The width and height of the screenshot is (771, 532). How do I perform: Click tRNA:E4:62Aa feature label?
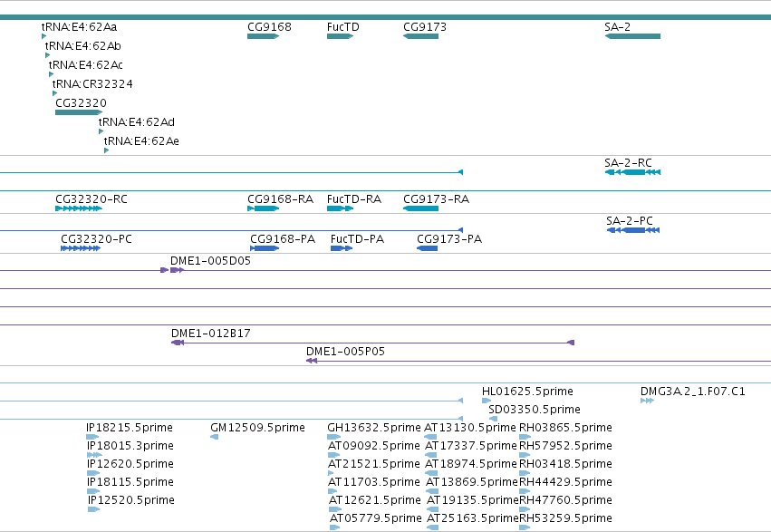click(79, 27)
